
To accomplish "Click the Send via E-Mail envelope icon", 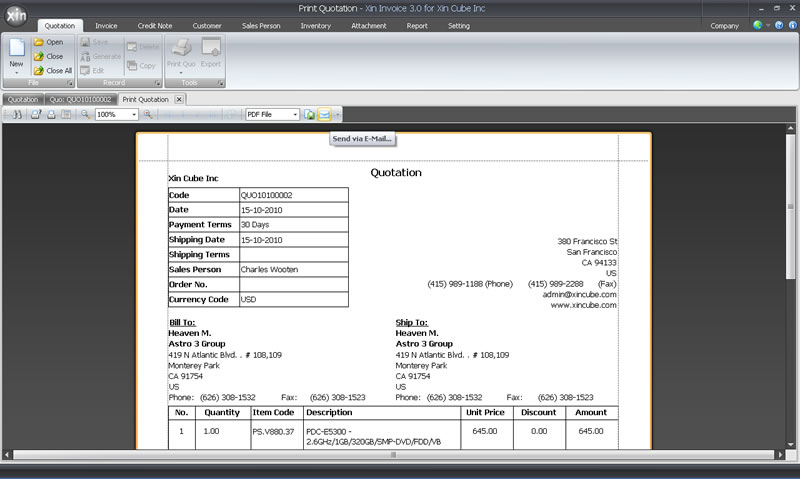I will click(324, 114).
